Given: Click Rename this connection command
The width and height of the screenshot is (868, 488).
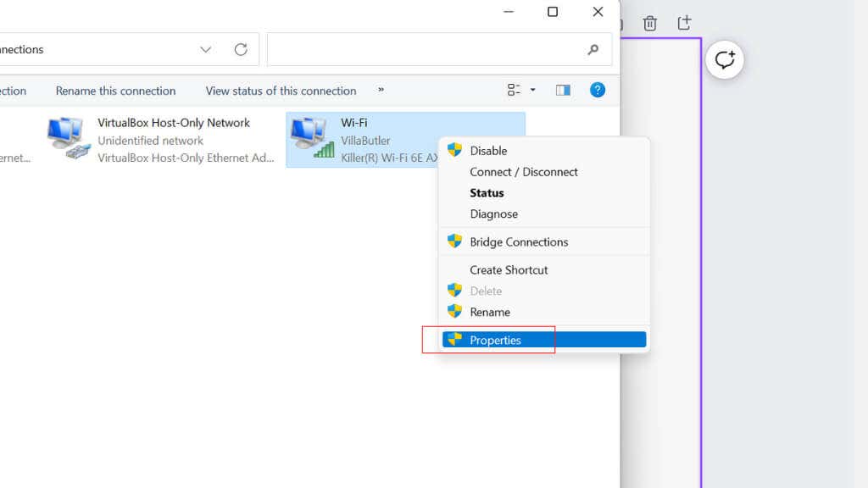Looking at the screenshot, I should (115, 91).
